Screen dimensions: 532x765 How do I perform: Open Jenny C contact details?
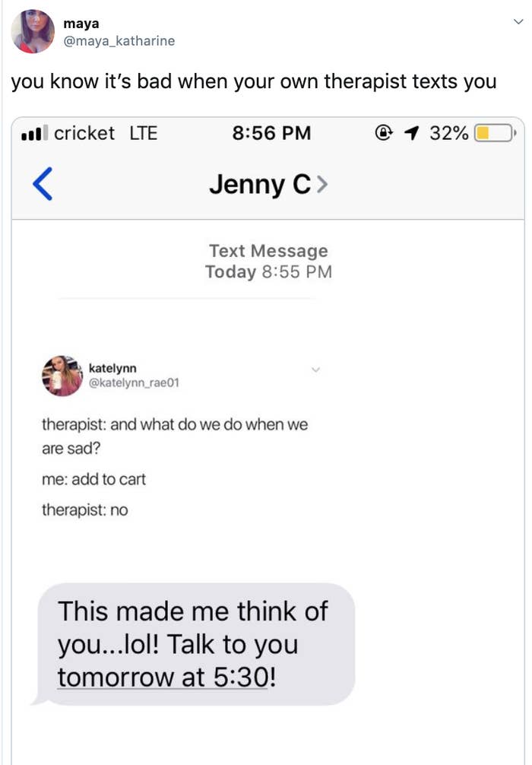[x=268, y=185]
